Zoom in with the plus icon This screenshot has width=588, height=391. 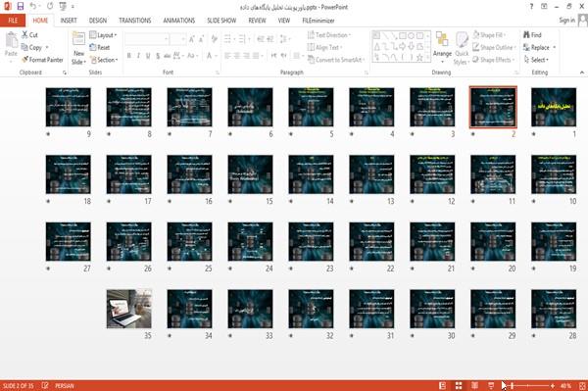pyautogui.click(x=553, y=386)
